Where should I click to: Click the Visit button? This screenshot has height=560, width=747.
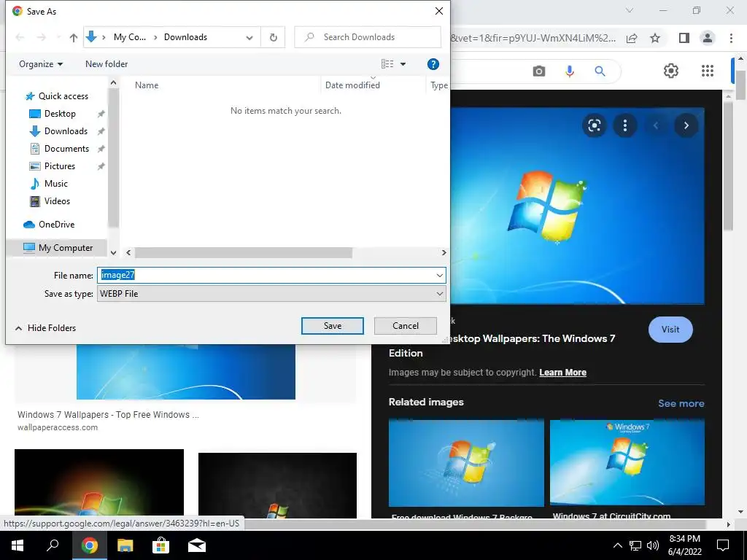(x=670, y=330)
